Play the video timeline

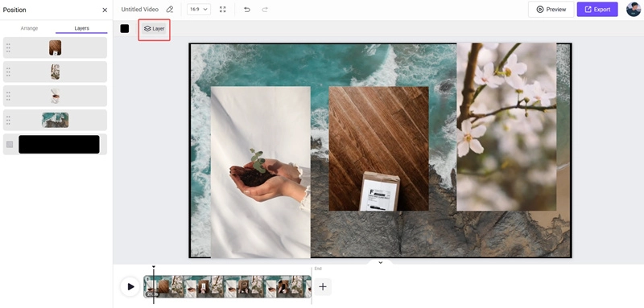[x=130, y=286]
